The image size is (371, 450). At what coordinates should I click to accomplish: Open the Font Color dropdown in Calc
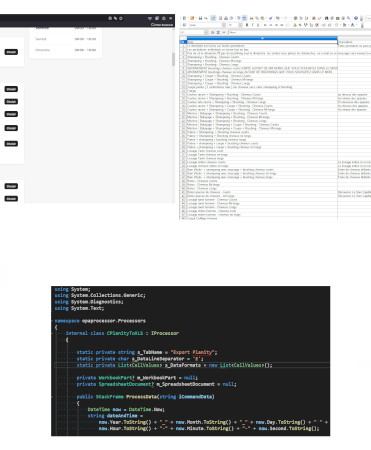(356, 25)
